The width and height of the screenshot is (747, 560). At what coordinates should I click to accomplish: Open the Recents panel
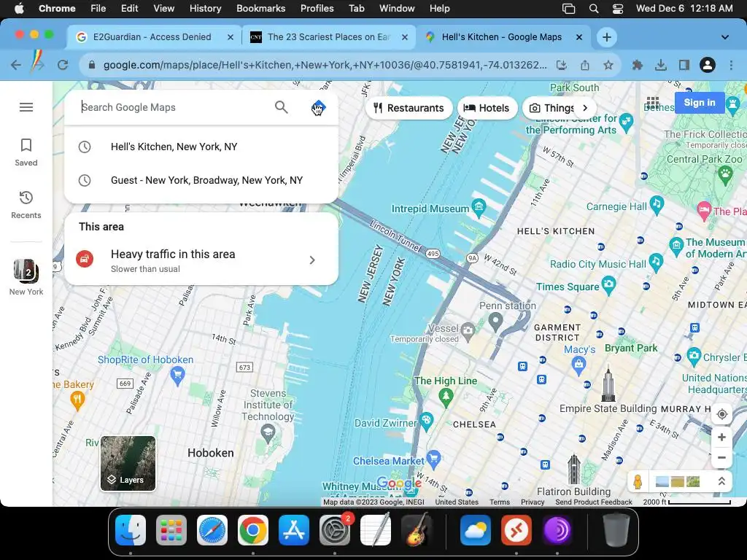pos(26,205)
